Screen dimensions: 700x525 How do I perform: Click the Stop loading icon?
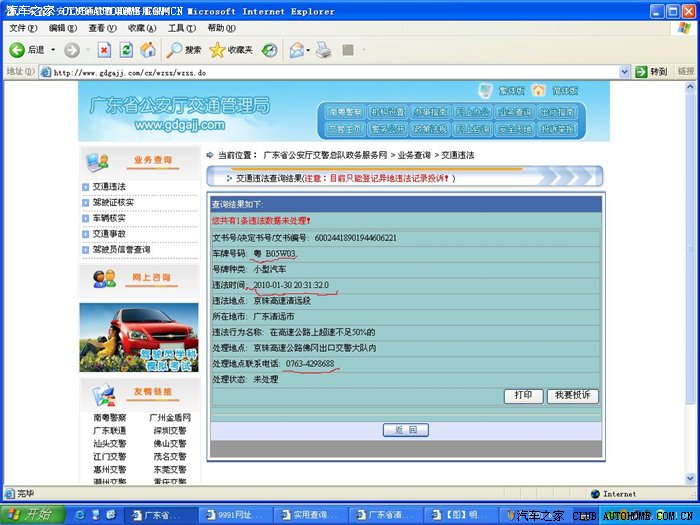[104, 50]
